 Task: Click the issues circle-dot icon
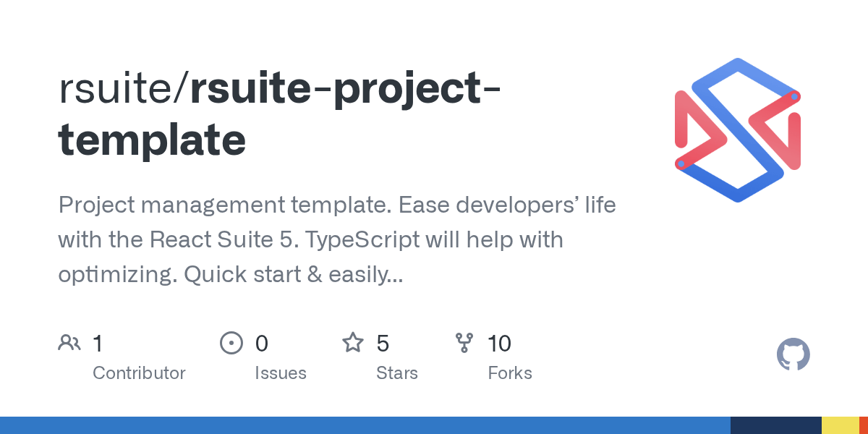pos(231,343)
